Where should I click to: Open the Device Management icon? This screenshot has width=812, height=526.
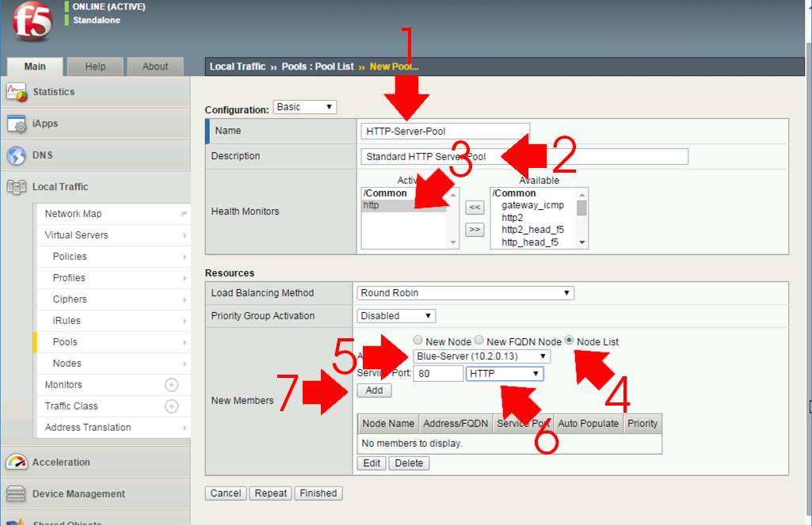pos(17,494)
